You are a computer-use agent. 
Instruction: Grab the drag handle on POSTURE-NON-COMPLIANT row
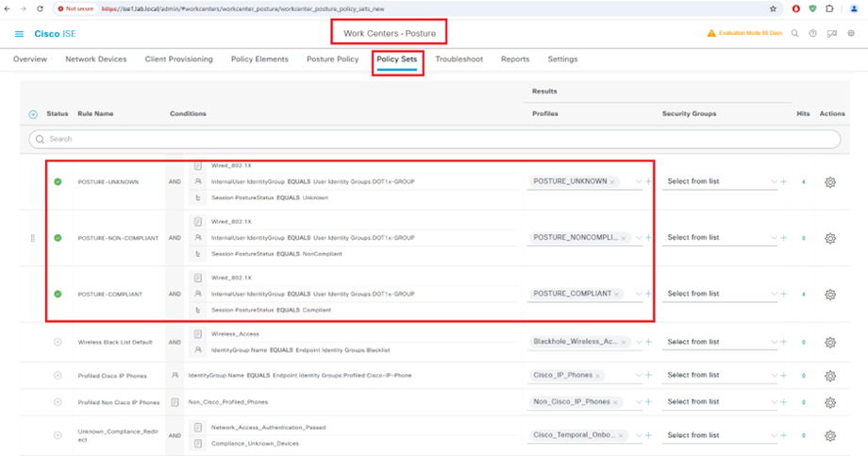point(33,238)
